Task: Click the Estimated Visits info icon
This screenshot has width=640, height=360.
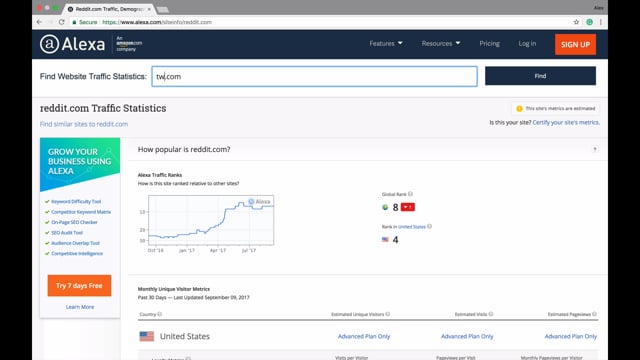Action: (491, 314)
